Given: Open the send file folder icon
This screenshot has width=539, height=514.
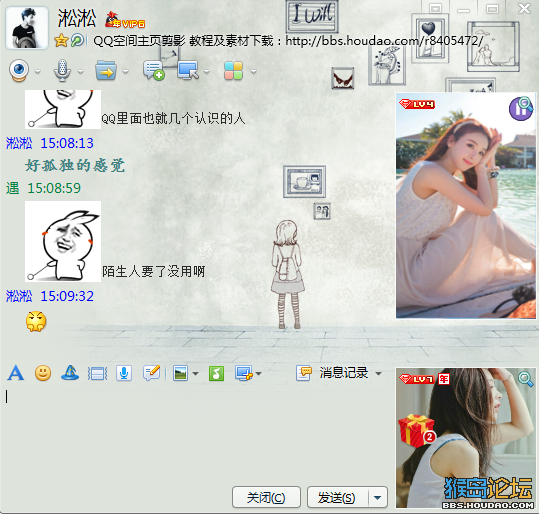Looking at the screenshot, I should tap(106, 71).
